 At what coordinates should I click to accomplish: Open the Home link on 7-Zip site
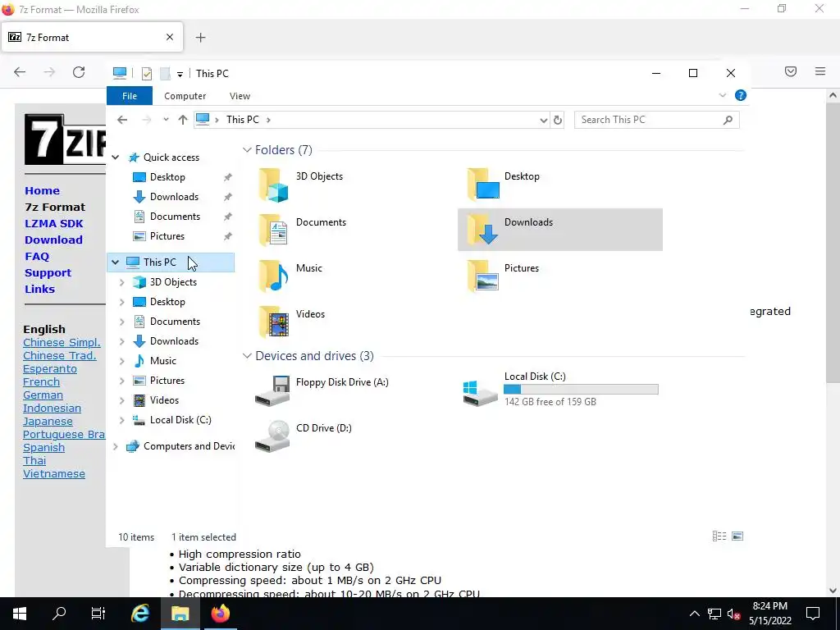pos(43,190)
